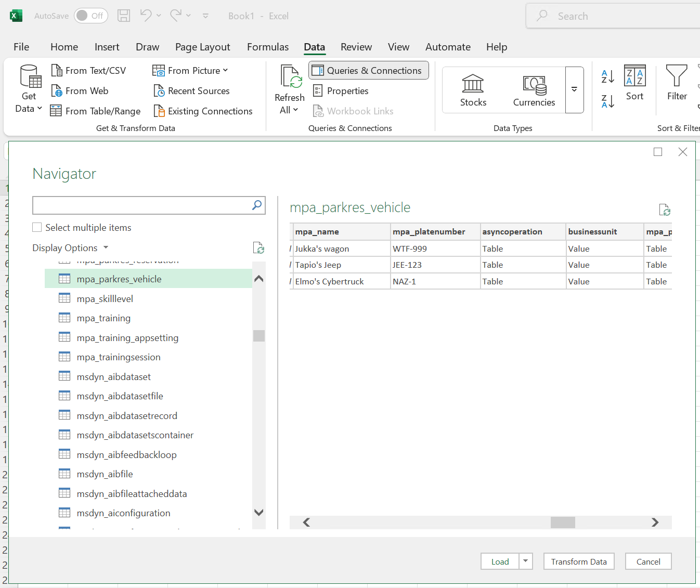The width and height of the screenshot is (700, 588).
Task: Click the horizontal scrollbar thumb in preview
Action: 563,522
